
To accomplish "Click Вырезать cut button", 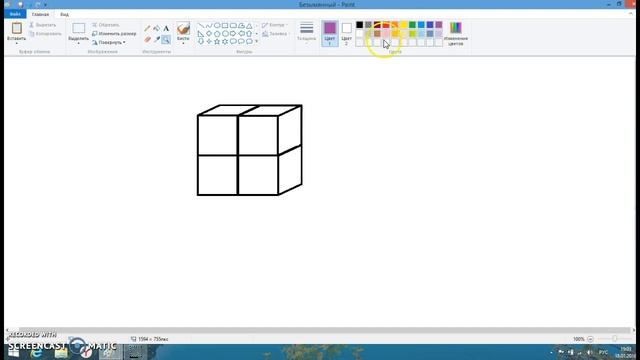I will point(43,25).
